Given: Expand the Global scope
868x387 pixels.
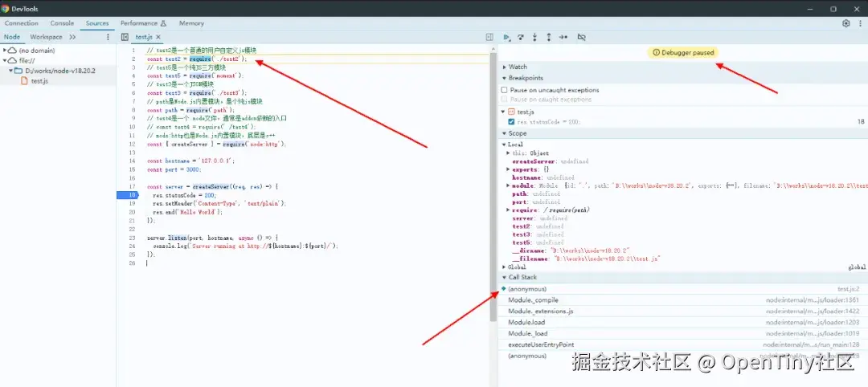Looking at the screenshot, I should point(504,267).
